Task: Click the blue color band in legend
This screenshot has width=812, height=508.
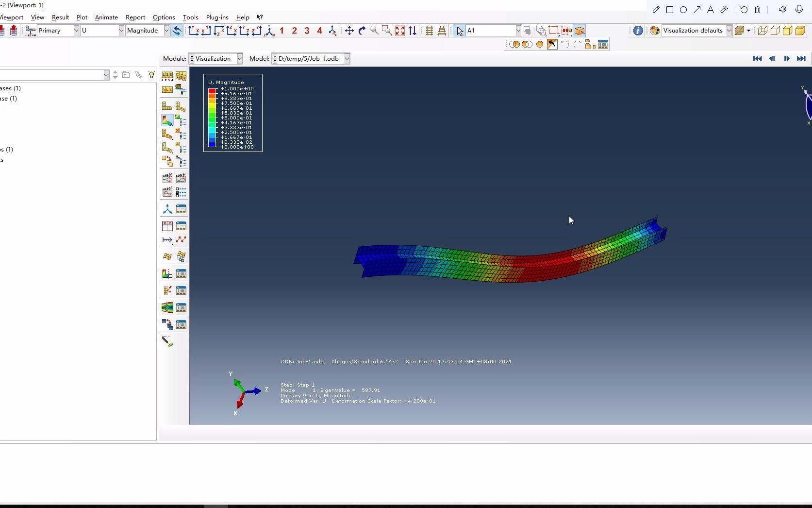Action: pos(212,144)
